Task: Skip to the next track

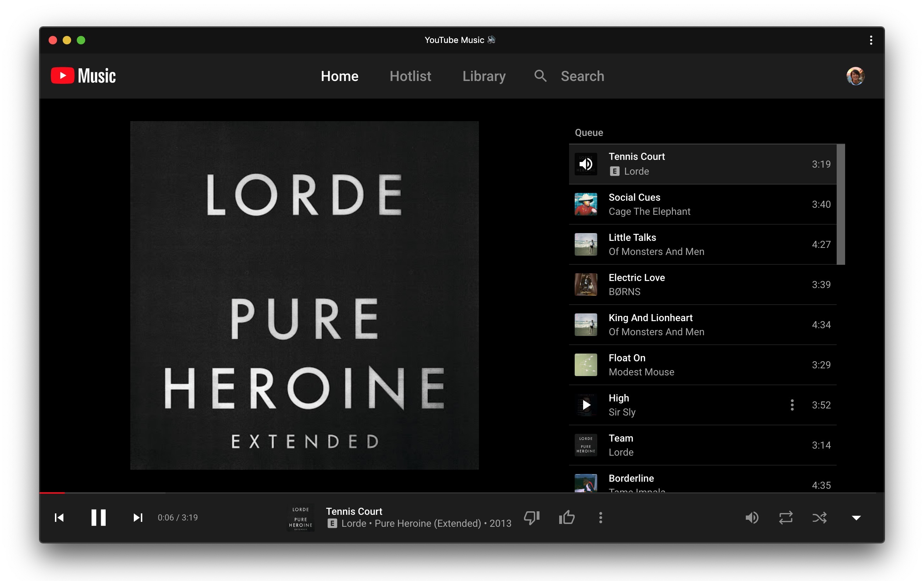Action: 138,517
